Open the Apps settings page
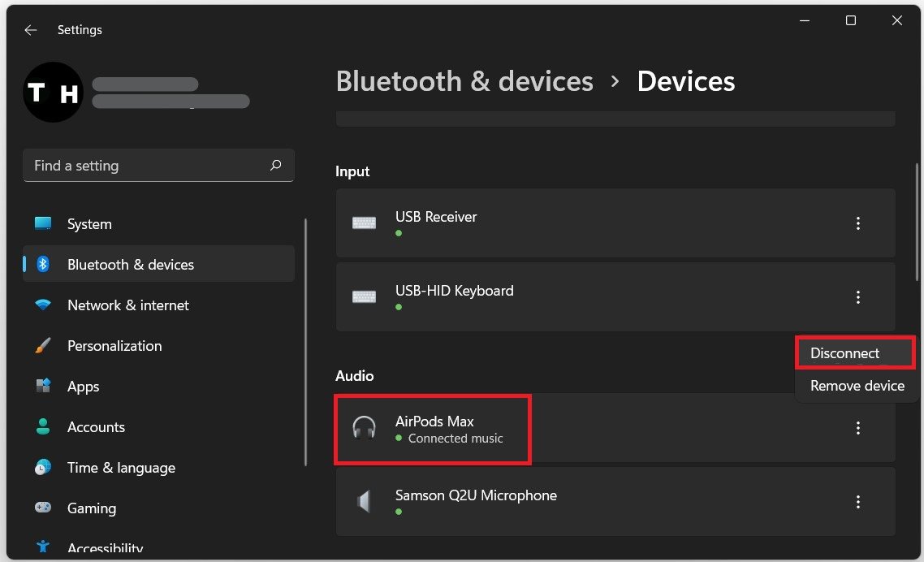This screenshot has height=562, width=924. point(83,387)
